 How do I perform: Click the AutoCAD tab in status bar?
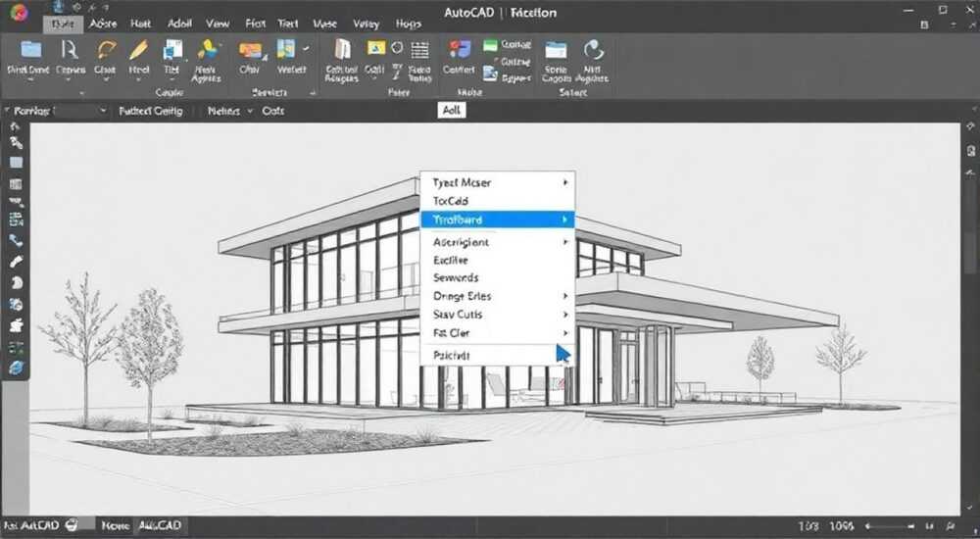click(x=160, y=525)
